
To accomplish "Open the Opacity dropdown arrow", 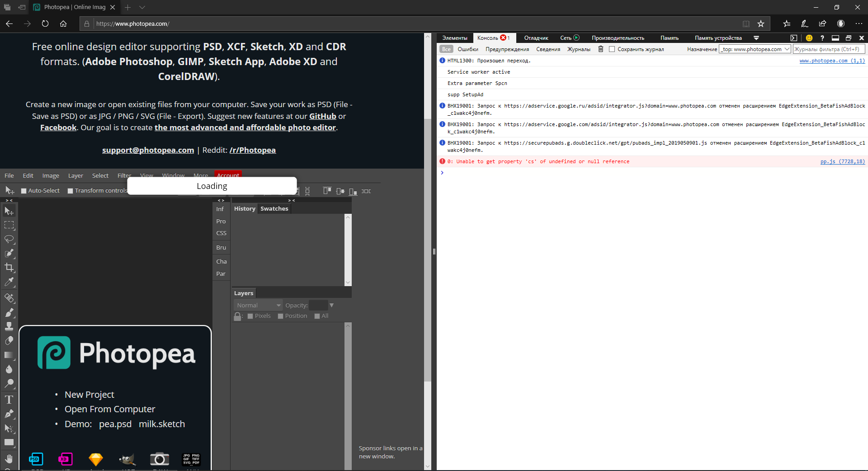I will pos(332,305).
